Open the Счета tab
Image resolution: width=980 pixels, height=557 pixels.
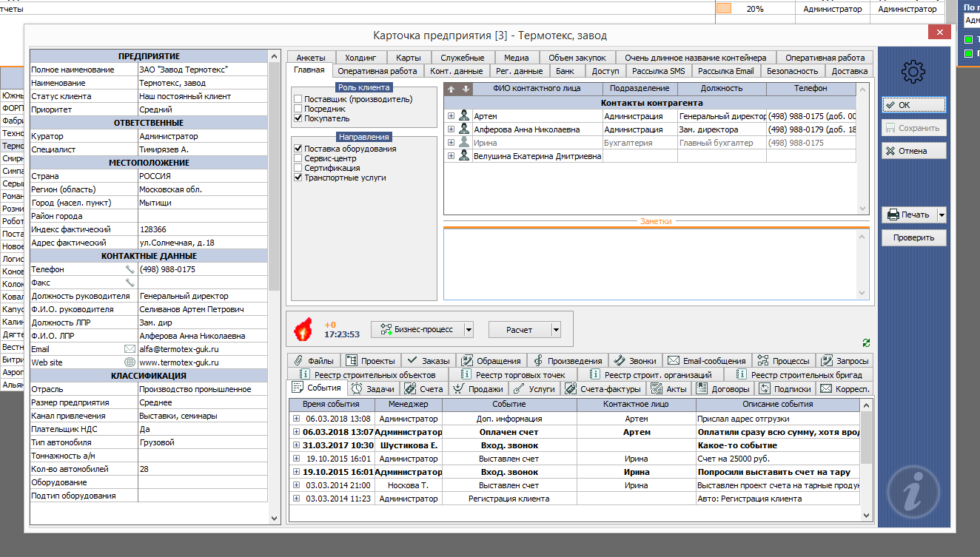(424, 388)
